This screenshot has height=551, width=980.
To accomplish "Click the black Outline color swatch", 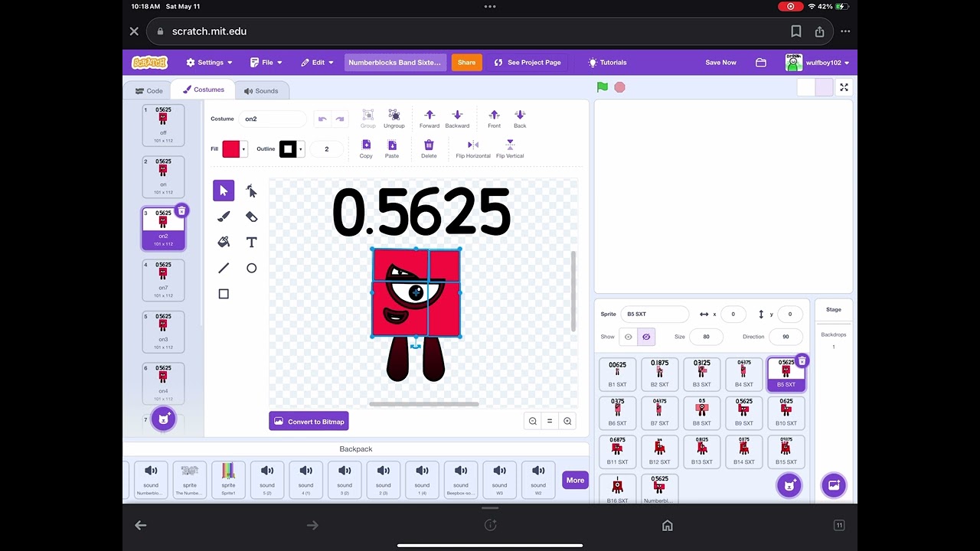I will pyautogui.click(x=287, y=149).
